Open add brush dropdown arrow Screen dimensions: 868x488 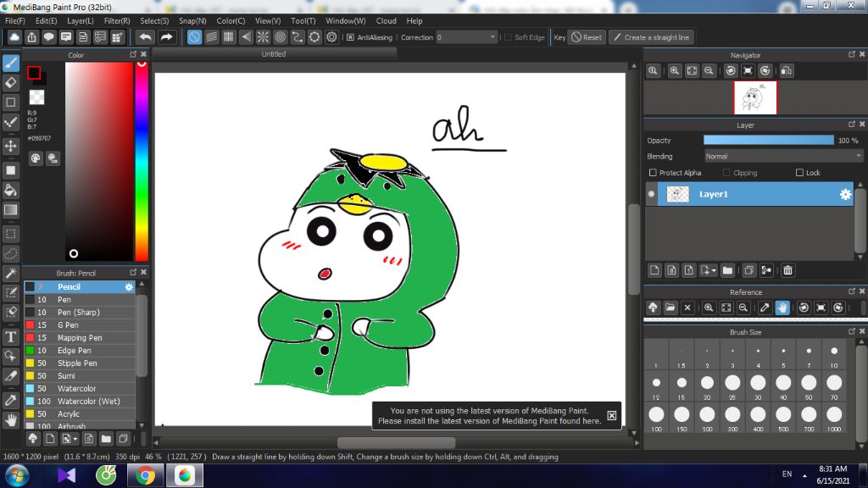(75, 440)
